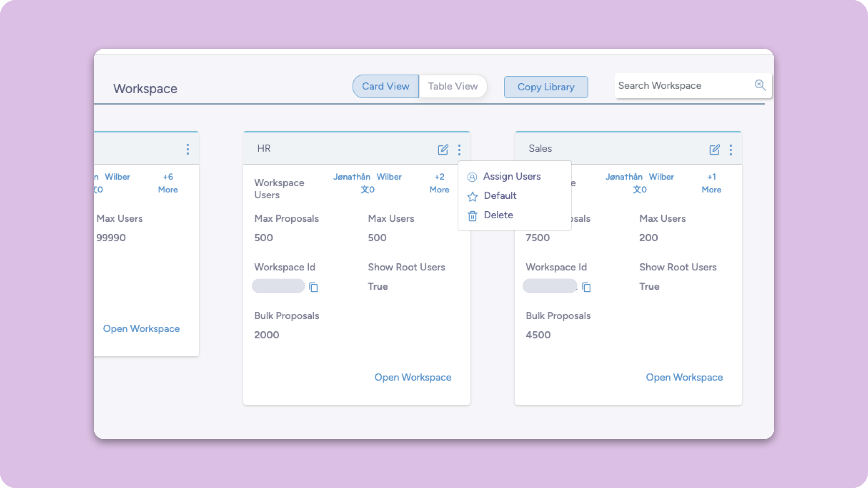Open the leftmost card's three-dot menu
868x488 pixels.
coord(188,149)
